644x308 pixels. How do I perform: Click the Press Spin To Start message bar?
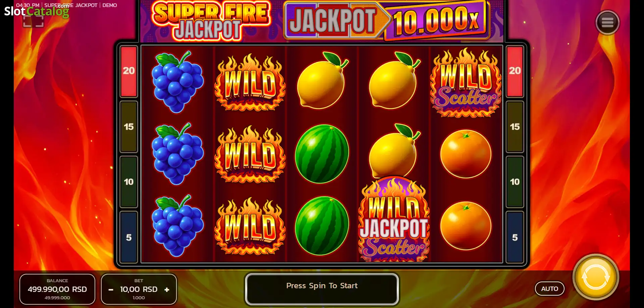coord(322,289)
